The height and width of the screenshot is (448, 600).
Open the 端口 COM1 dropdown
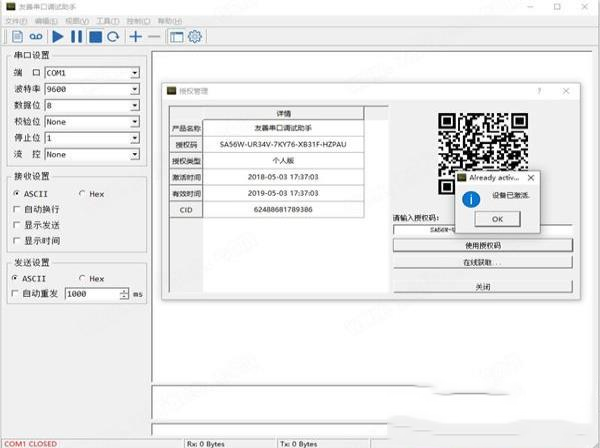tap(135, 73)
